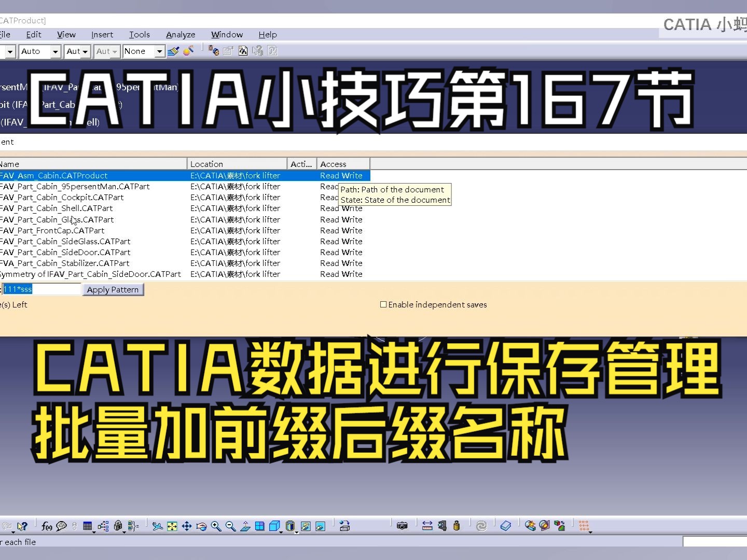Screen dimensions: 747x560
Task: Click the Apply Pattern button
Action: (x=113, y=289)
